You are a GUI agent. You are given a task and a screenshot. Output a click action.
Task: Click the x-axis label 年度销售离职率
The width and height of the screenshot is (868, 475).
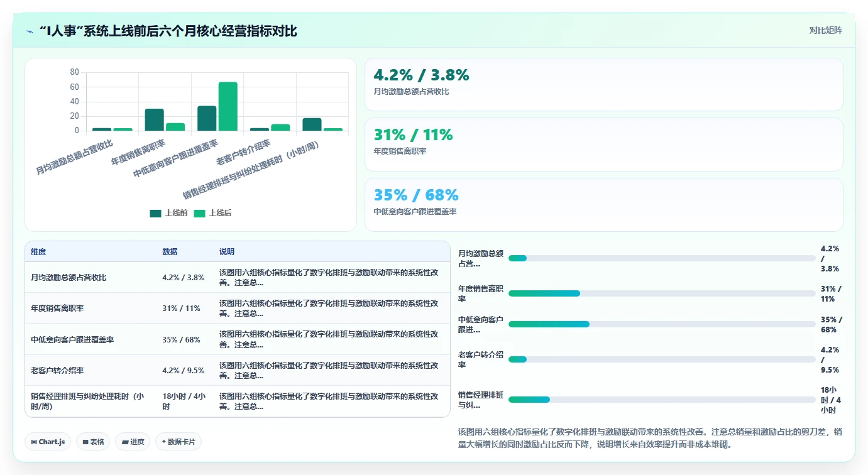[138, 153]
